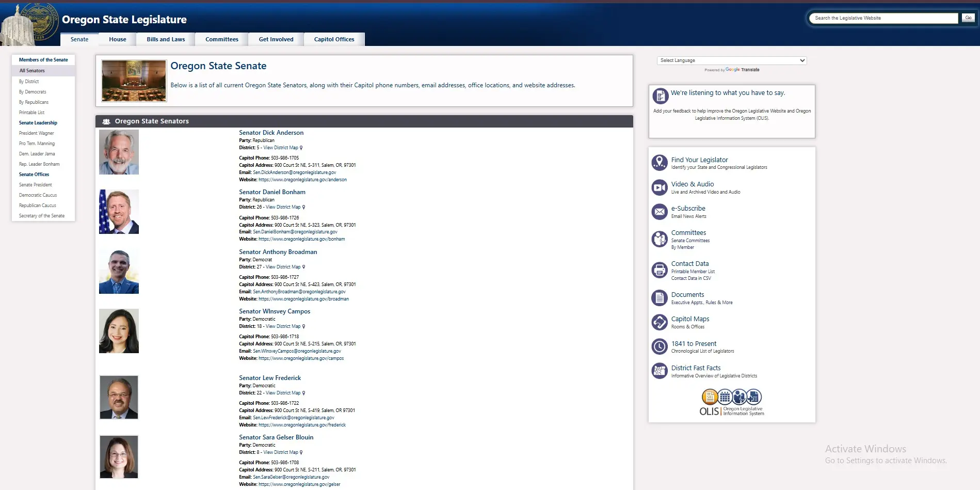Open Senator Dick Anderson's profile link
This screenshot has width=980, height=490.
click(271, 133)
